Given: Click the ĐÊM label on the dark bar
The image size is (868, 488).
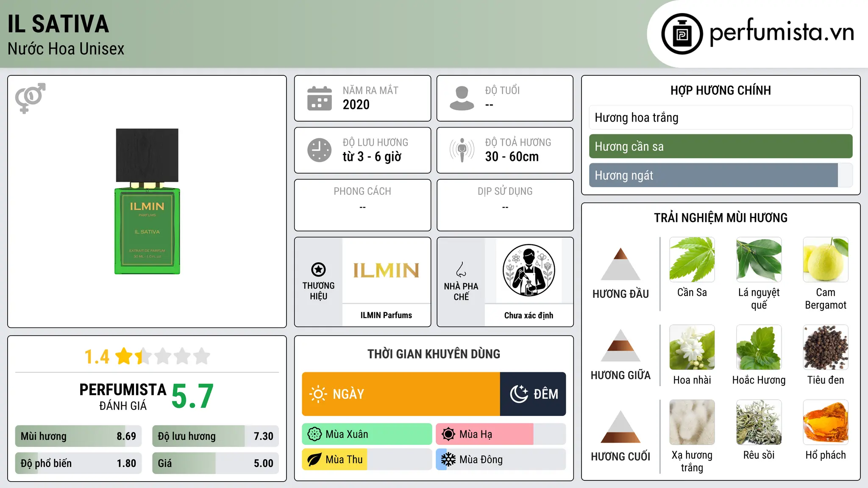Looking at the screenshot, I should coord(546,394).
